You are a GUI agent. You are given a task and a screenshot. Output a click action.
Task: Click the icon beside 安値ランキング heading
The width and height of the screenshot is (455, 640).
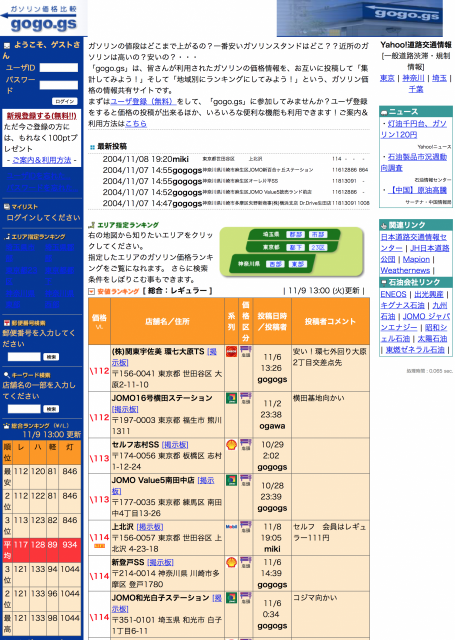tap(92, 291)
